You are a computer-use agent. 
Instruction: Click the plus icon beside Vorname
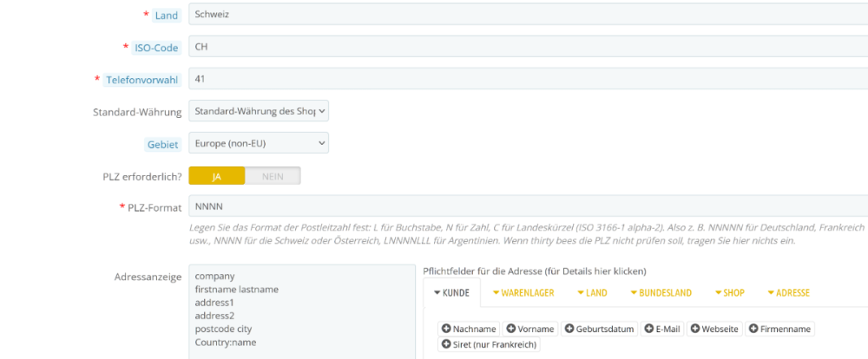pyautogui.click(x=511, y=329)
